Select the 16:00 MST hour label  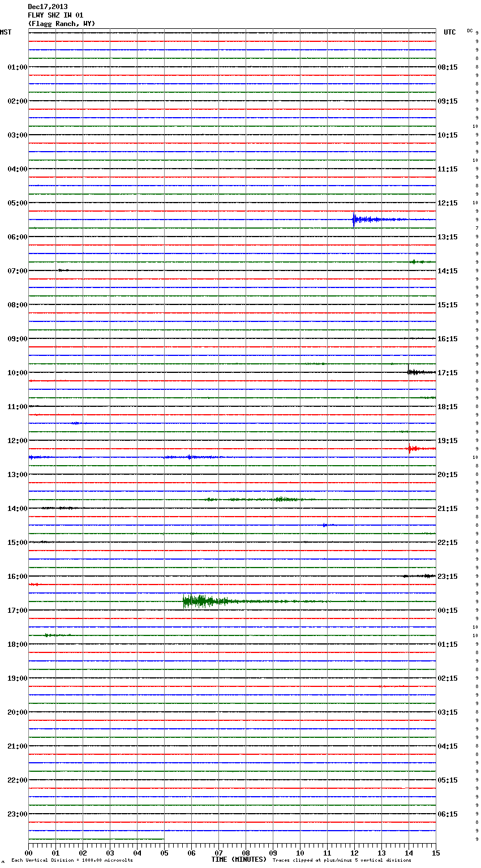pyautogui.click(x=17, y=577)
